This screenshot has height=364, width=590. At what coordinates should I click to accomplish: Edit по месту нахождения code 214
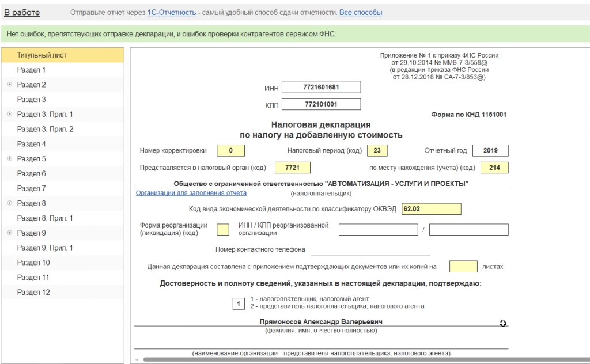[494, 168]
